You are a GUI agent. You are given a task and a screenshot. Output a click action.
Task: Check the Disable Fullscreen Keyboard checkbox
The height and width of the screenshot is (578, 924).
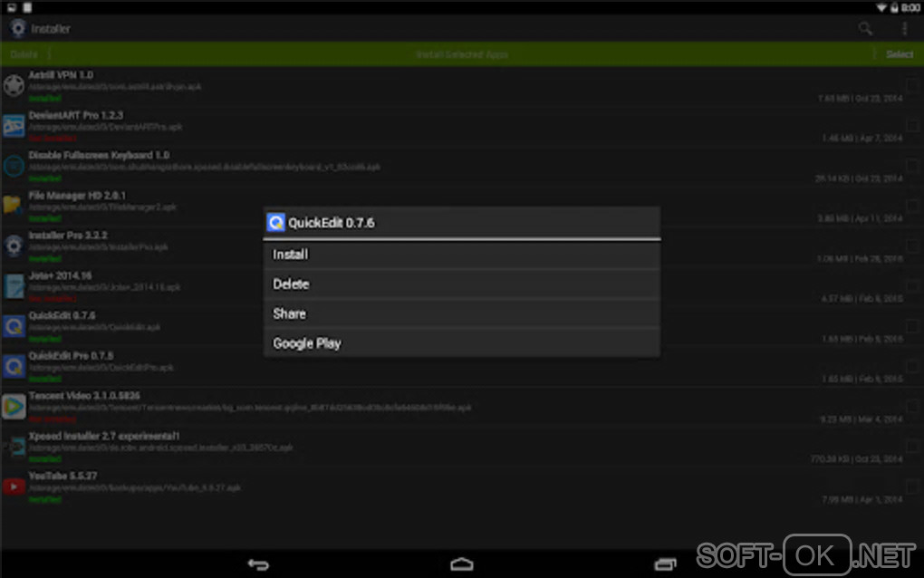pos(912,166)
